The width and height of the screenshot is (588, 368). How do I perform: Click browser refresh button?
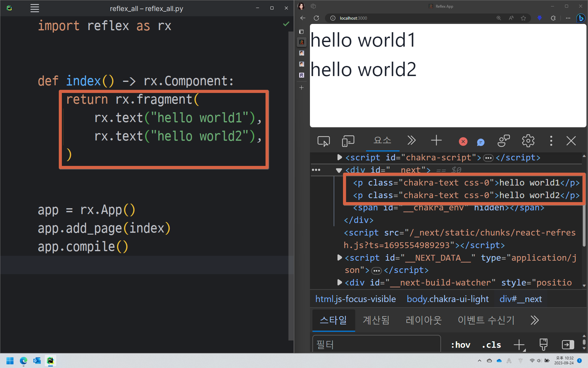(x=316, y=18)
